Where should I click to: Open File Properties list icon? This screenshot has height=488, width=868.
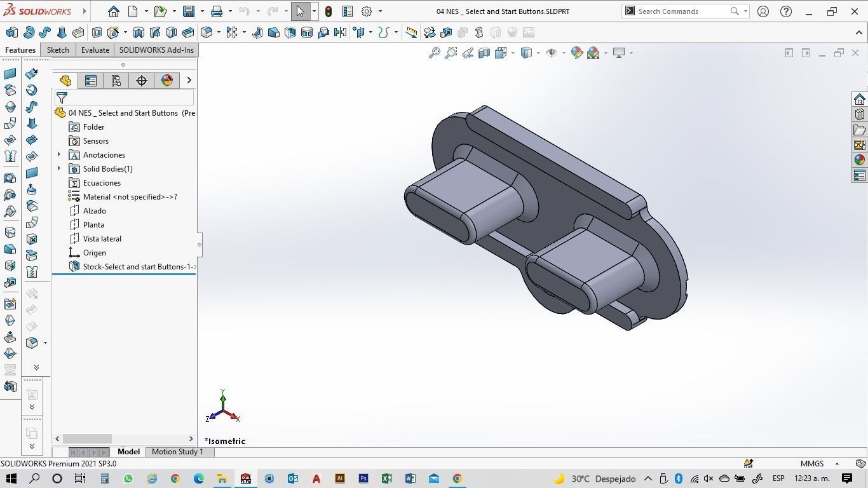pyautogui.click(x=348, y=11)
